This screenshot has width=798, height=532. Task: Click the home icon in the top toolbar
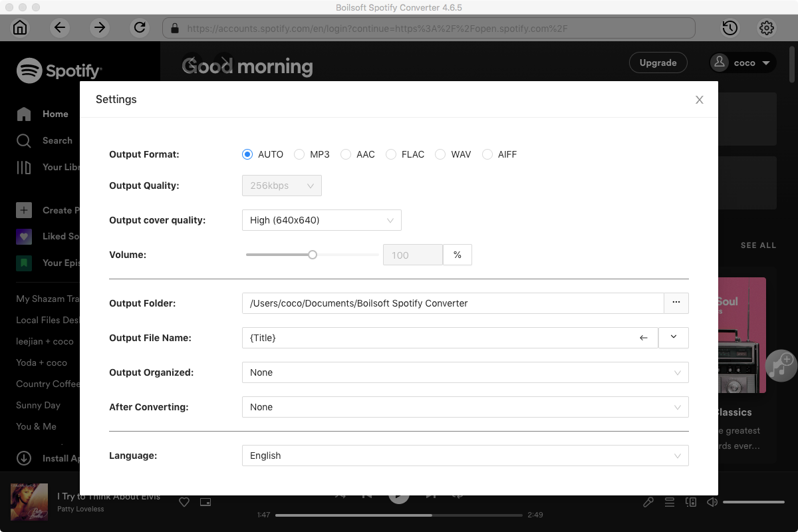(x=21, y=28)
